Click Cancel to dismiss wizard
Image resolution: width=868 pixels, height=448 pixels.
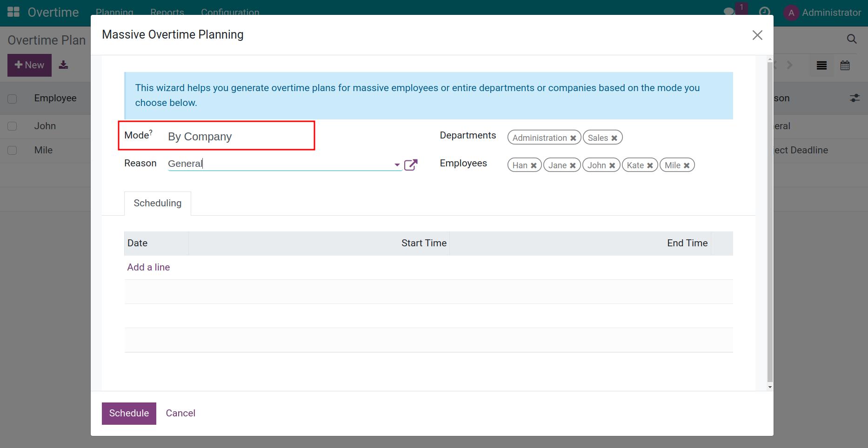[180, 413]
